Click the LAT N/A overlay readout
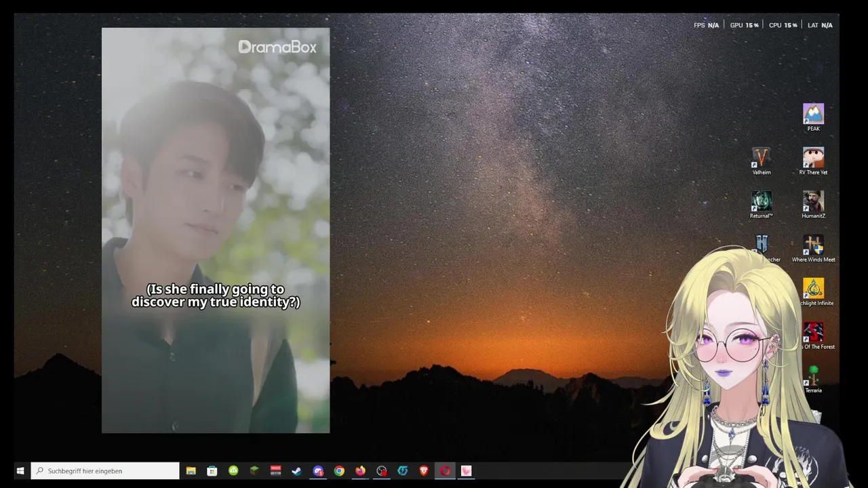This screenshot has width=868, height=488. [x=820, y=25]
